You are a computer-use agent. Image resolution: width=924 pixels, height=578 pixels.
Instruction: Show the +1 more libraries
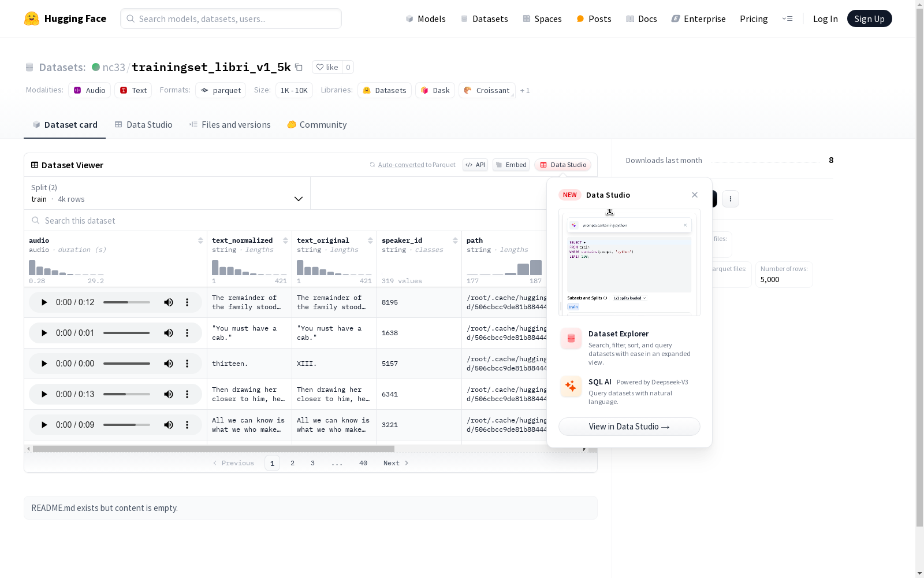click(x=525, y=91)
